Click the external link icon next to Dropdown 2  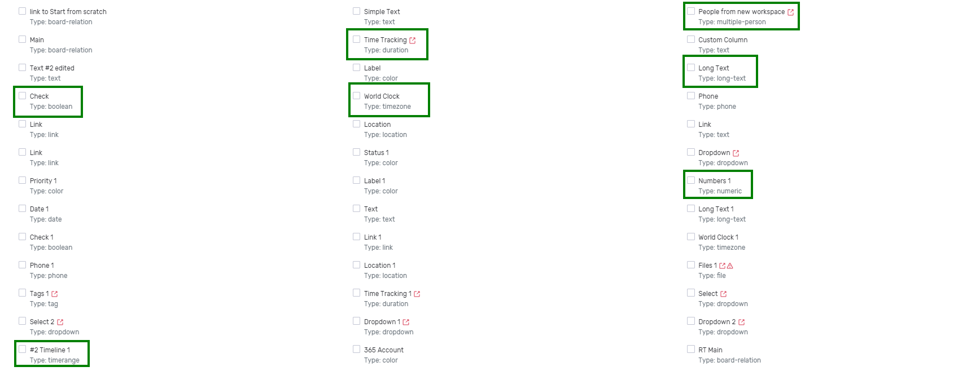[x=741, y=322]
